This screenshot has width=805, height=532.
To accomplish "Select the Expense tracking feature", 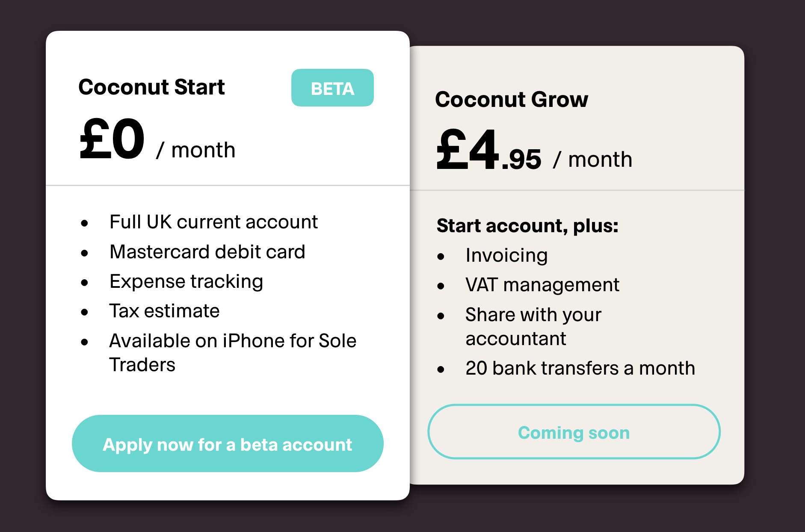I will [x=186, y=281].
